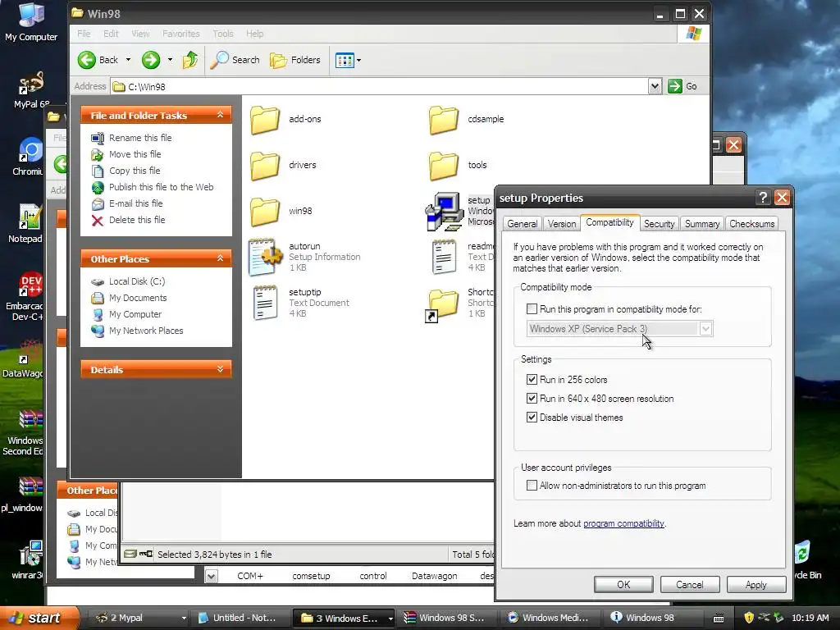Select the setup application icon
This screenshot has height=630, width=840.
(444, 212)
